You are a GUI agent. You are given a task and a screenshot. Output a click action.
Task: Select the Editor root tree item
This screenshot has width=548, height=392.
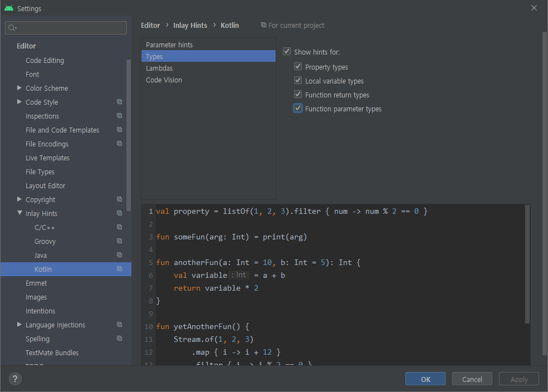26,46
